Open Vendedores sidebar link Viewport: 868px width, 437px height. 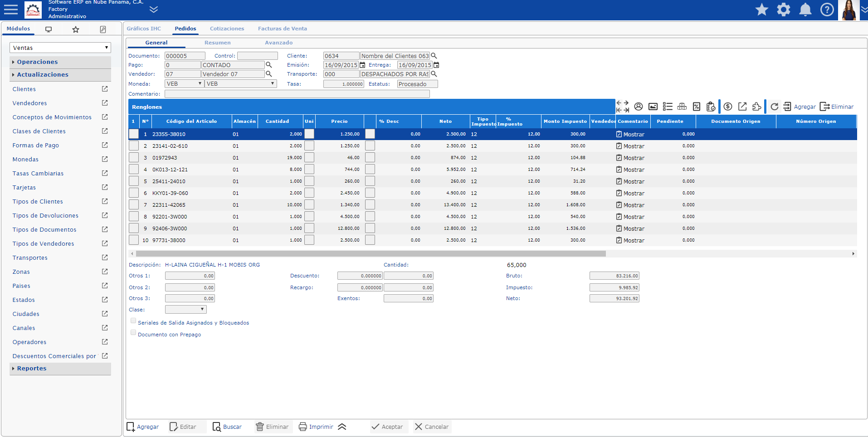tap(29, 103)
